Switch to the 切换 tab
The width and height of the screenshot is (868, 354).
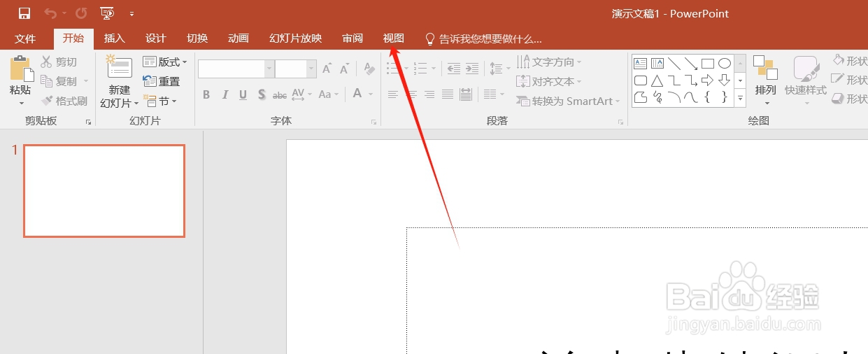tap(197, 38)
